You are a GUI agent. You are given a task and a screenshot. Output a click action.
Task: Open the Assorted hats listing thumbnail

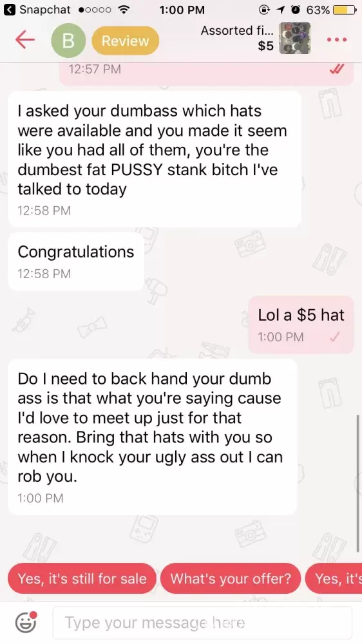pos(294,38)
